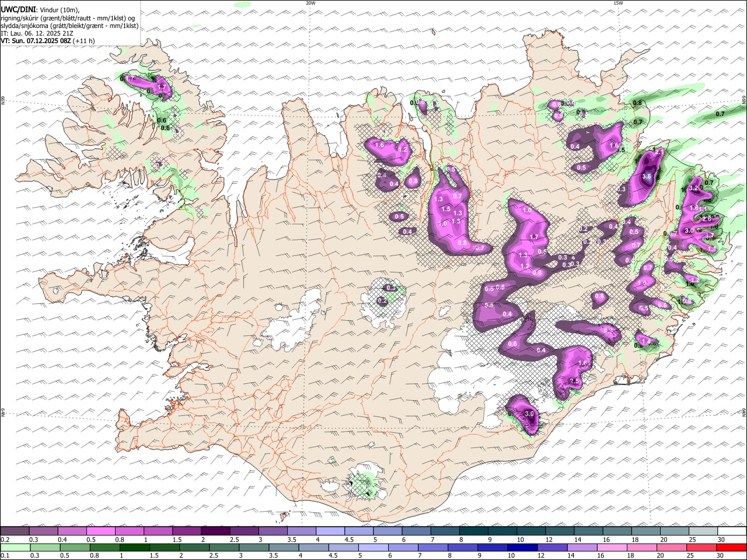Click the lower scale swatch starting at 3.5
747x560 pixels.
point(284,547)
